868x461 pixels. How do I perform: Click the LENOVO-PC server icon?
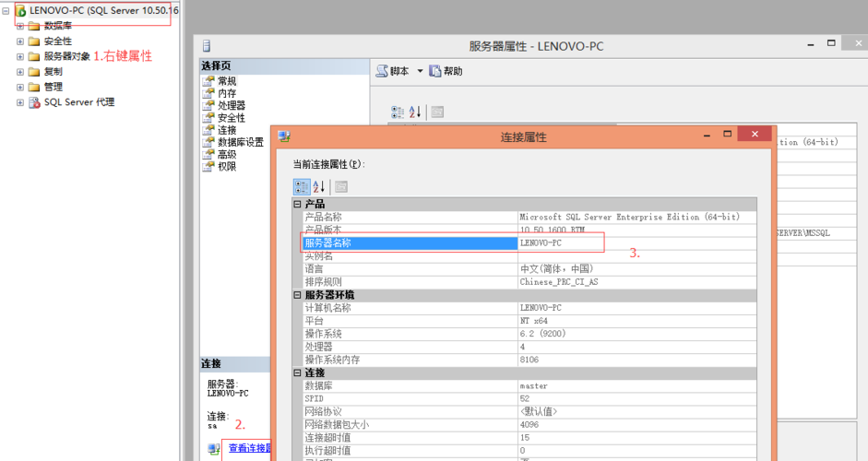point(20,10)
